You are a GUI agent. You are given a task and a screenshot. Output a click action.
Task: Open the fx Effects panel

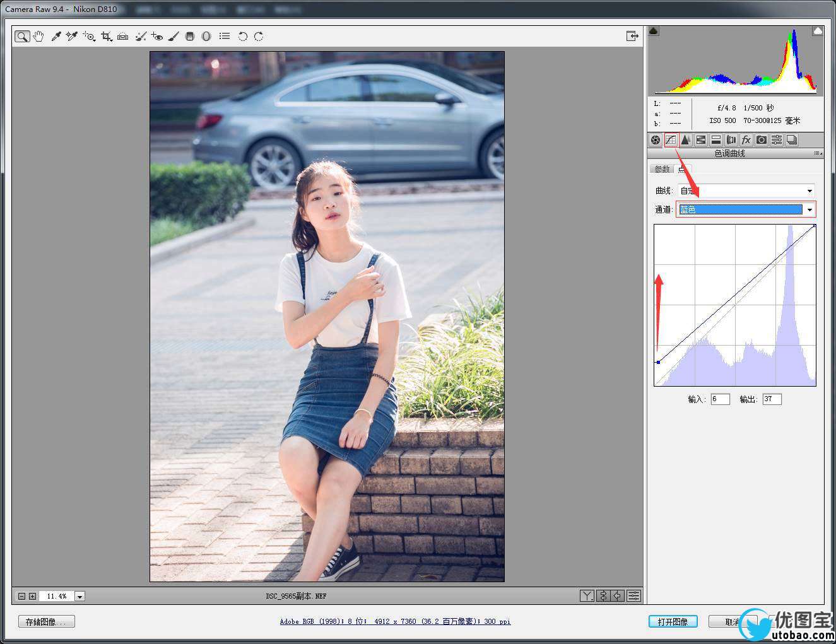pos(746,140)
